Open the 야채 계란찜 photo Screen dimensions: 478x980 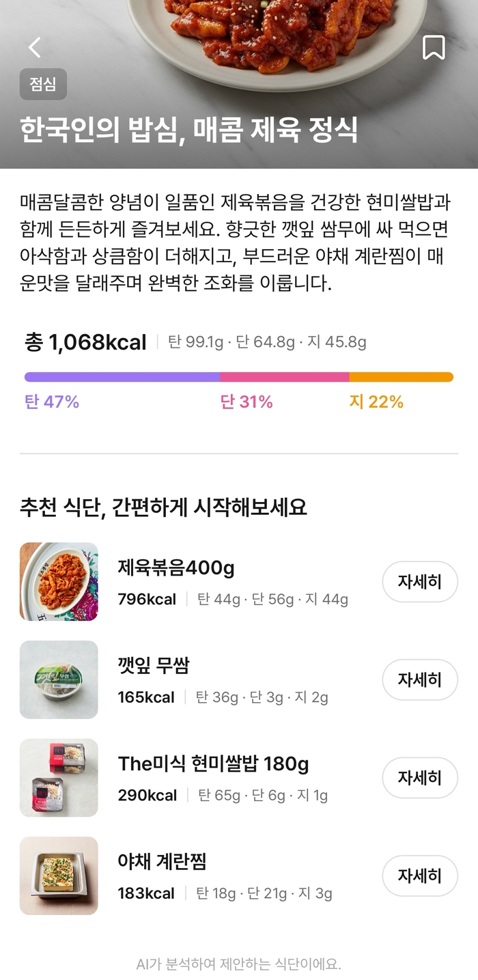tap(59, 876)
